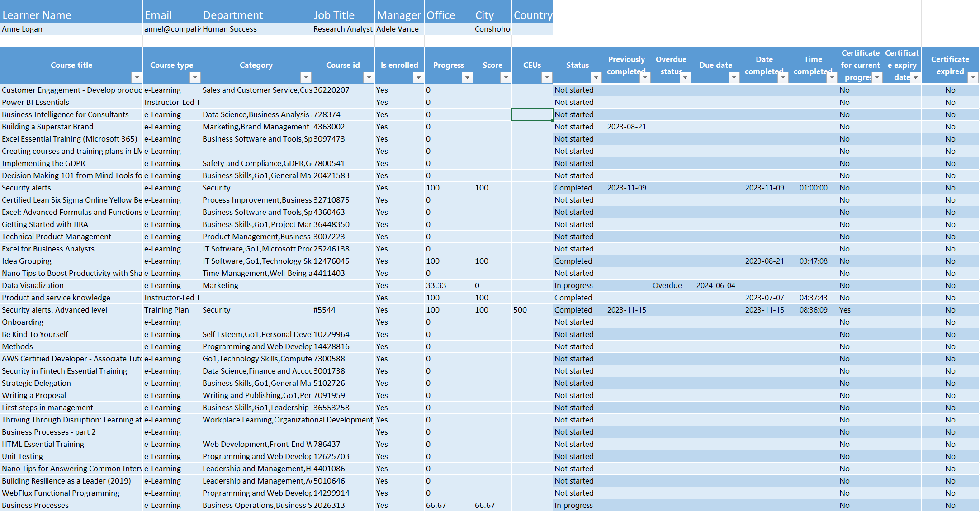This screenshot has width=980, height=512.
Task: Expand the Category column filter
Action: pos(306,77)
